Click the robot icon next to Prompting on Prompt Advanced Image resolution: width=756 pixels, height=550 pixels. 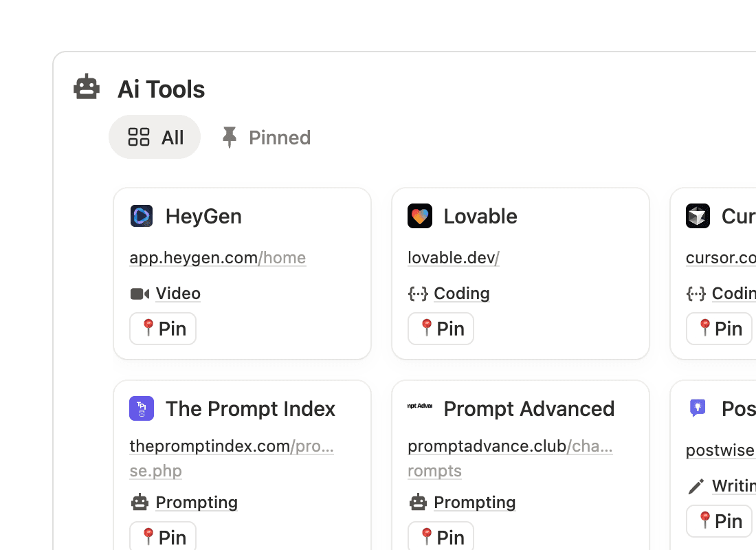[x=416, y=502]
